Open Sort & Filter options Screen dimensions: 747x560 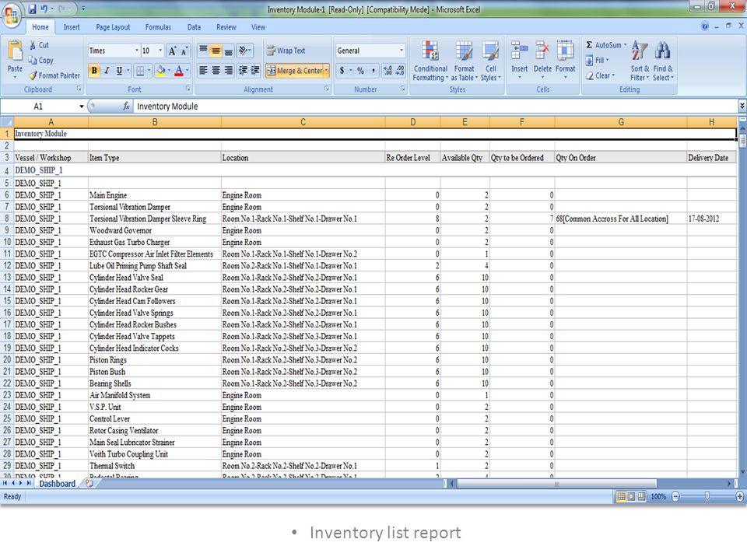(x=640, y=61)
